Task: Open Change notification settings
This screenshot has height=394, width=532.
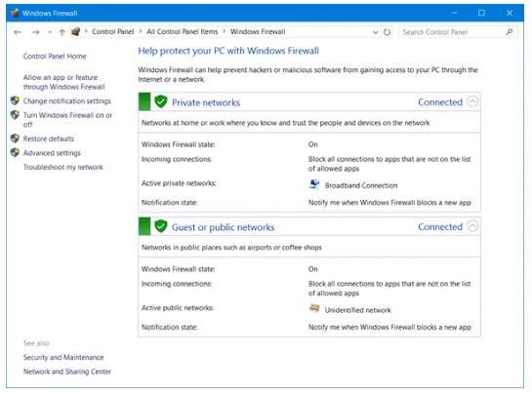Action: [x=66, y=101]
